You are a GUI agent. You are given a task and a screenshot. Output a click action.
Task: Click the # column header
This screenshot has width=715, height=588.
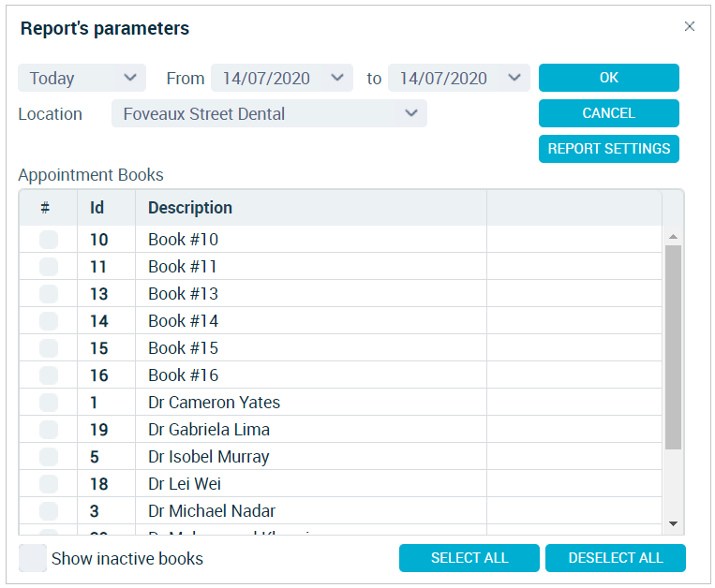pyautogui.click(x=48, y=208)
